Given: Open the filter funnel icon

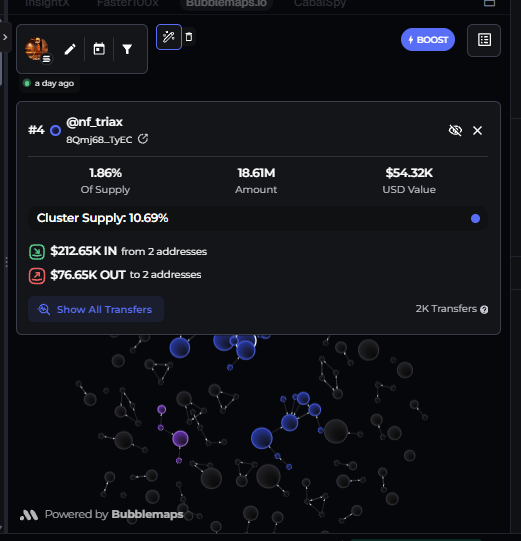Looking at the screenshot, I should 127,49.
